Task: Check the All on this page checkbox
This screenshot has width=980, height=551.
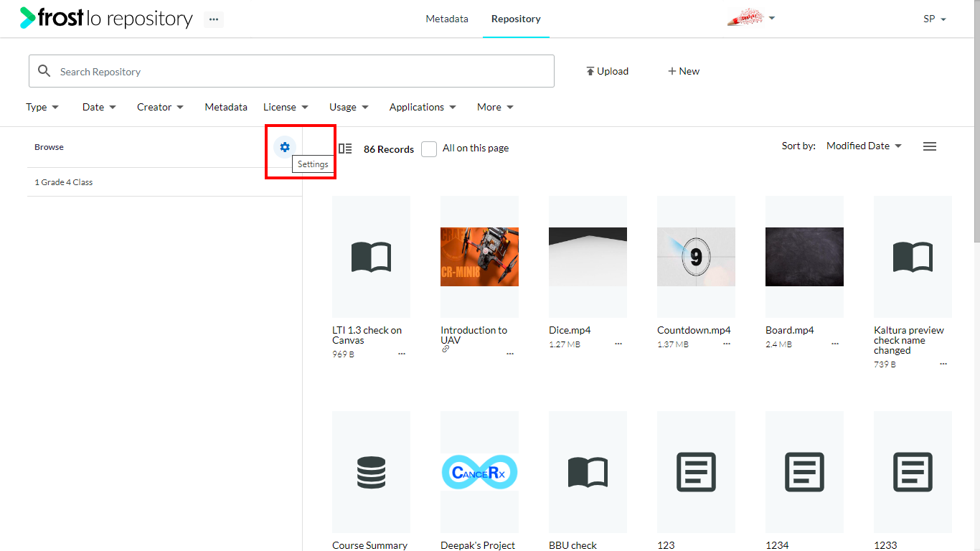Action: click(429, 149)
